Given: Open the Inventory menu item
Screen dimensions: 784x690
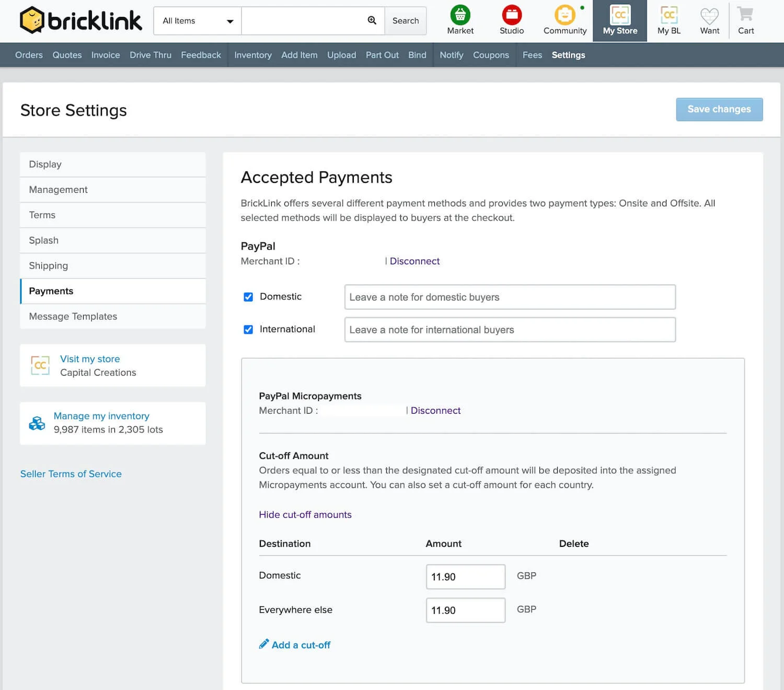Looking at the screenshot, I should click(253, 55).
